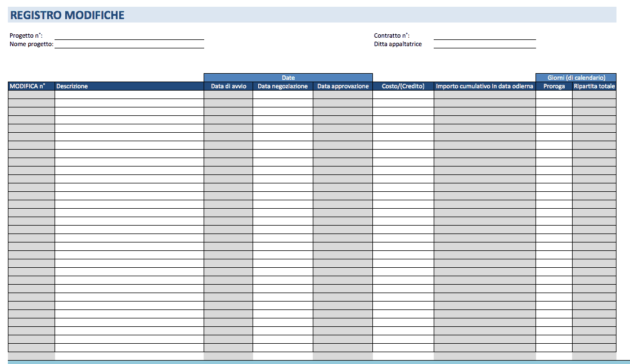
Task: Select the Giorni (di calendario) group header
Action: pos(576,78)
